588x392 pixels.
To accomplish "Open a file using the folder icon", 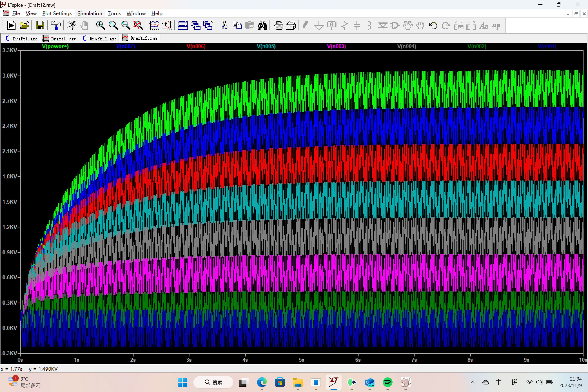I will (24, 26).
